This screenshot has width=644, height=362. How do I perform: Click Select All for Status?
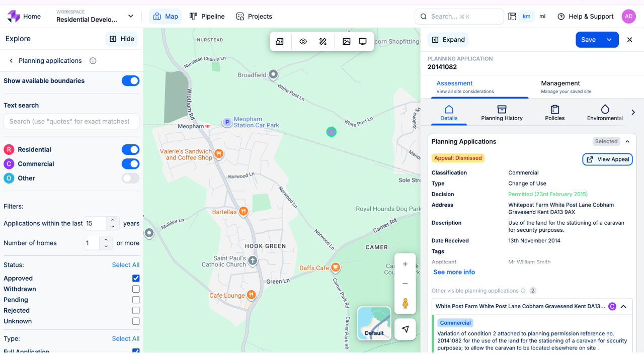[x=126, y=265]
